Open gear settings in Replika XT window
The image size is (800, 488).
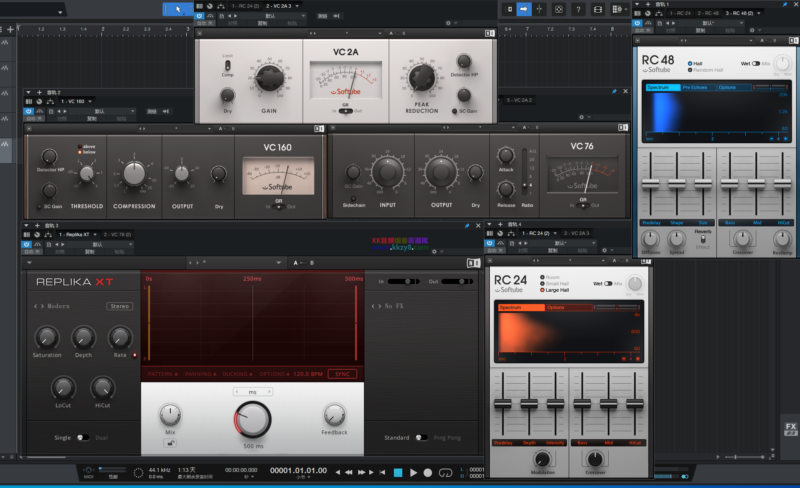pyautogui.click(x=434, y=251)
